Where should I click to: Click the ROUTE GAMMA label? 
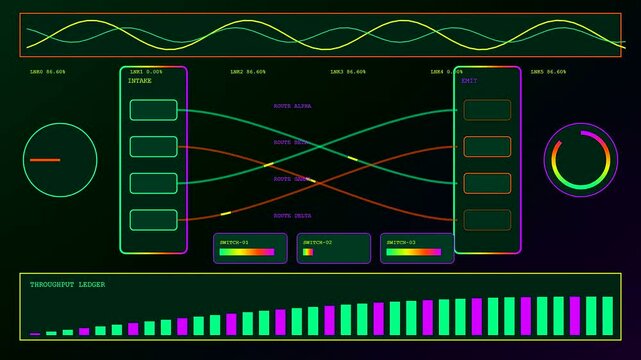tap(292, 179)
